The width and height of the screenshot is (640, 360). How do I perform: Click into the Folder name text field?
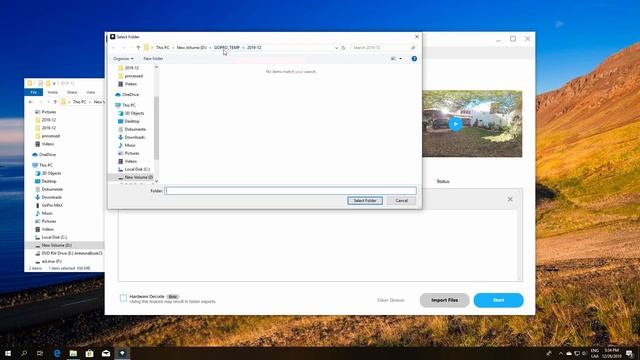click(x=290, y=191)
